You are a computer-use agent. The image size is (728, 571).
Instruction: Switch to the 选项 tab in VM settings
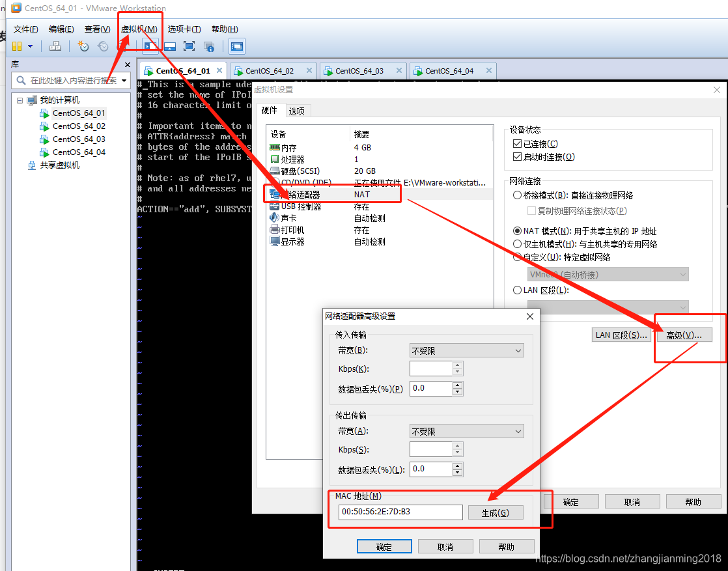(297, 111)
